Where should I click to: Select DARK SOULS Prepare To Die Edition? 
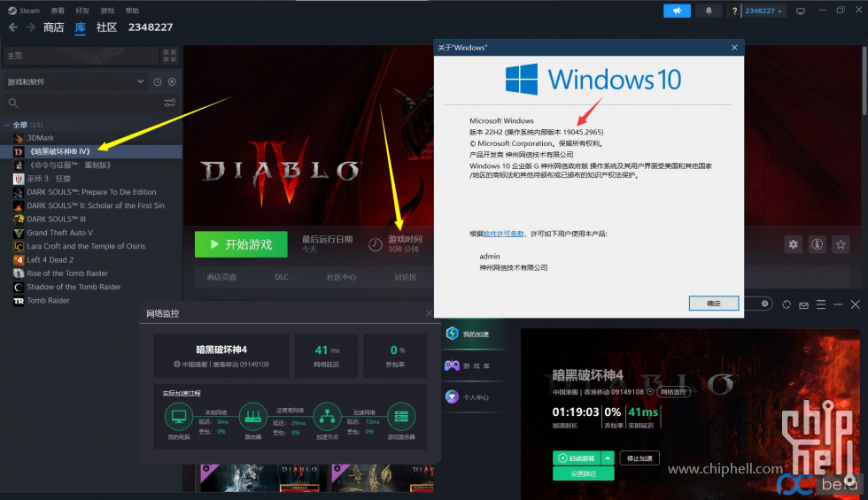91,192
